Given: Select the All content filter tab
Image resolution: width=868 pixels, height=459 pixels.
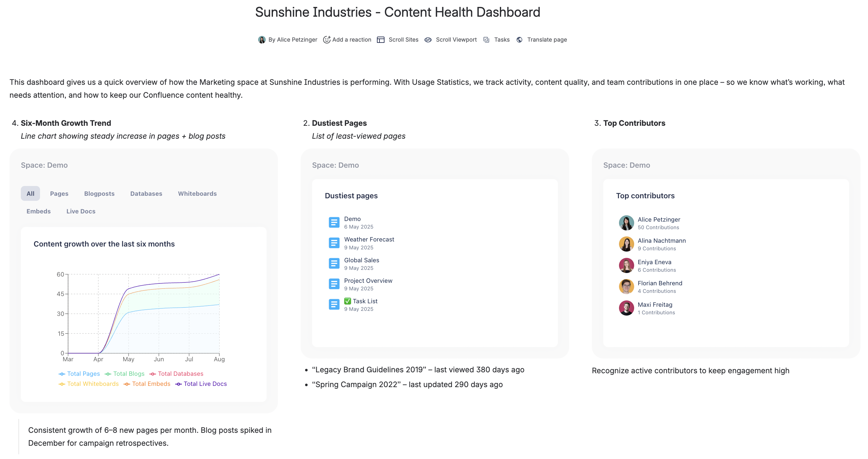Looking at the screenshot, I should point(30,194).
